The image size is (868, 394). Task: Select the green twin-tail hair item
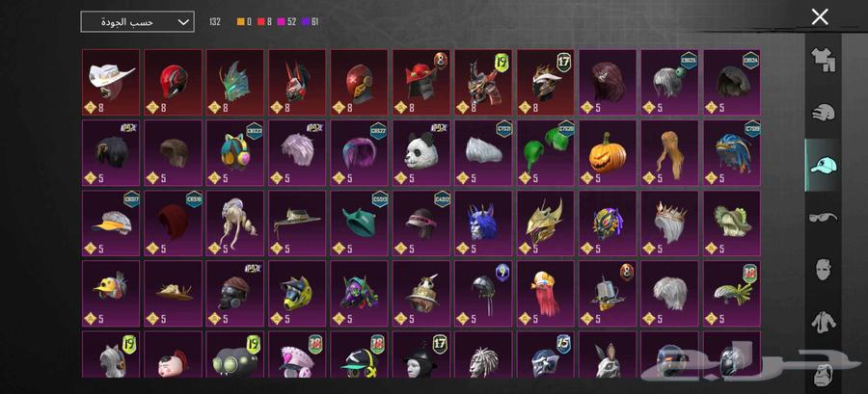(545, 153)
